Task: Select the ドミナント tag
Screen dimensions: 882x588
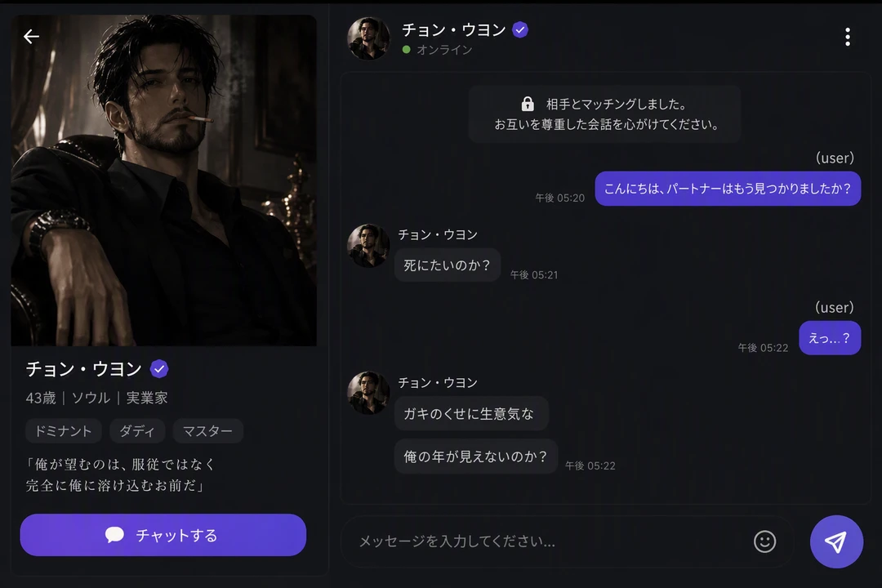Action: coord(63,431)
